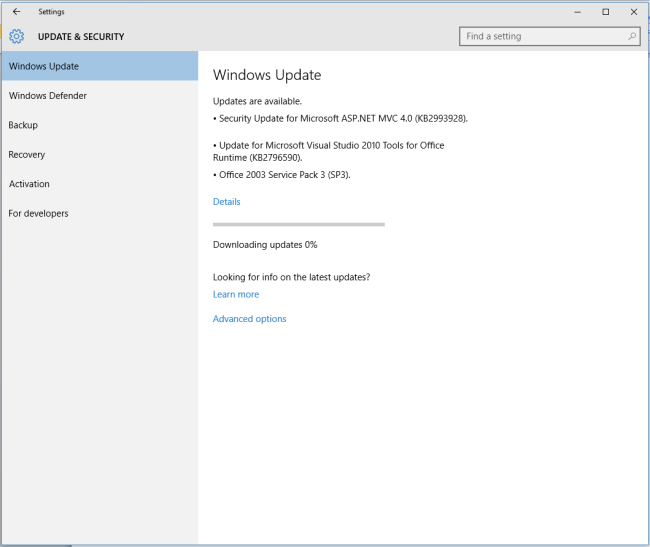This screenshot has width=650, height=547.
Task: Open the Backup section
Action: (100, 125)
